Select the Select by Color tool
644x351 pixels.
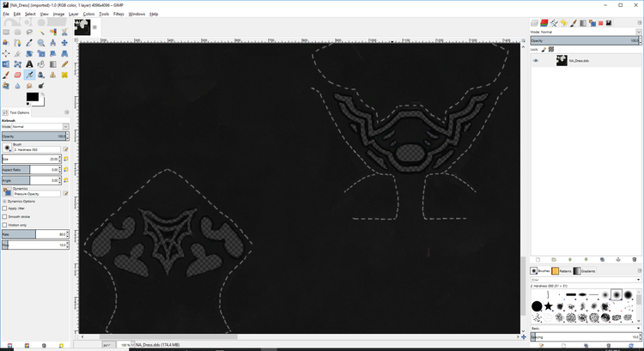(53, 32)
